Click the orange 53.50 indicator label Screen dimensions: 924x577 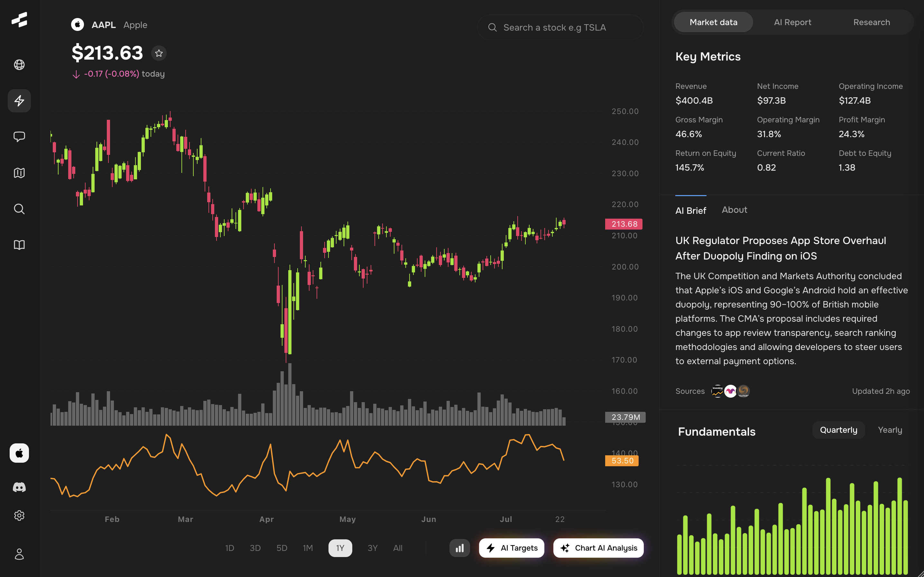[622, 461]
